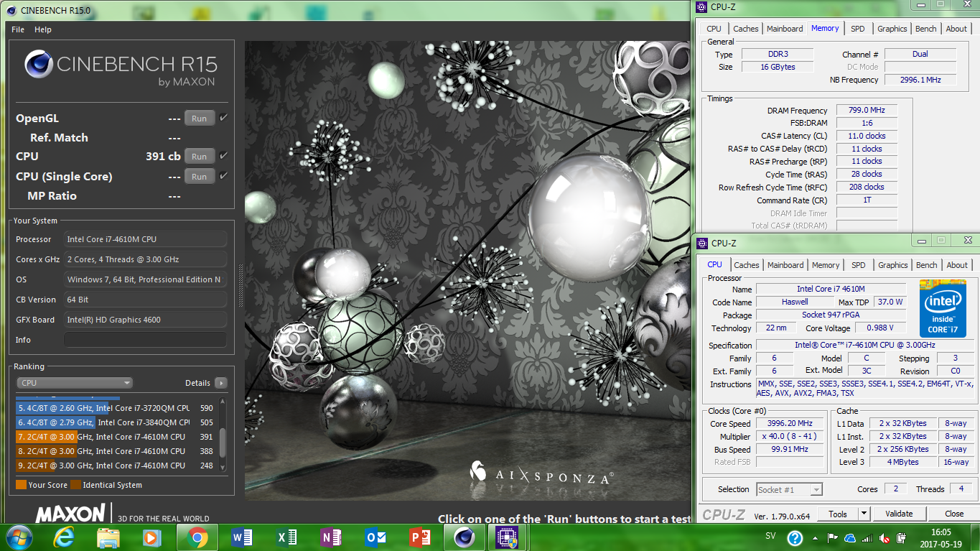
Task: Switch to CPU tab in Memory CPU-Z window
Action: [x=714, y=29]
